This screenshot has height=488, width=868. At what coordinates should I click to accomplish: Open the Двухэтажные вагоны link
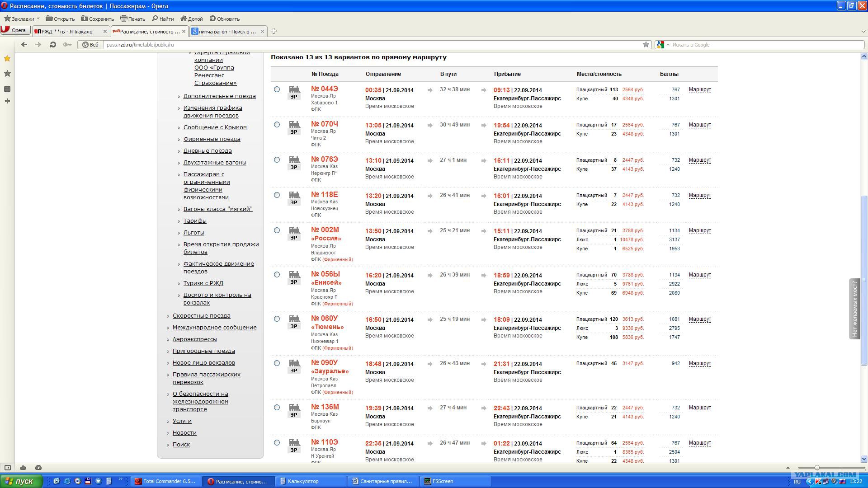215,162
